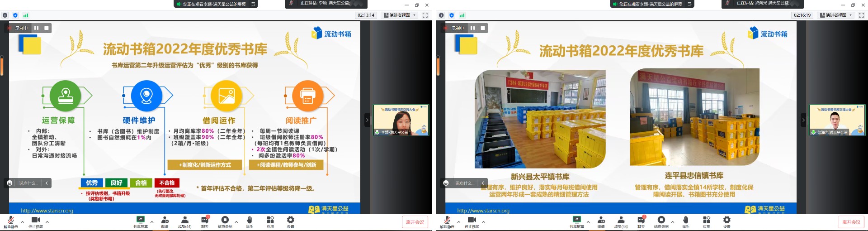The width and height of the screenshot is (868, 231).
Task: Raise hand (举手) in right window
Action: tap(686, 222)
